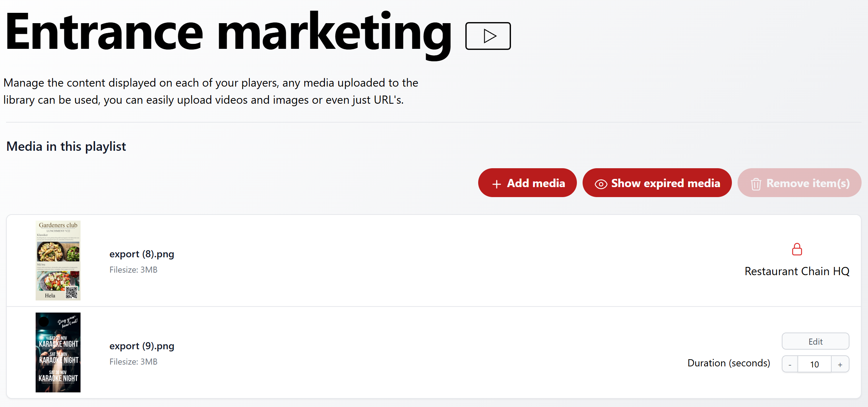
Task: Select the Karaoke Night poster thumbnail
Action: pos(58,352)
